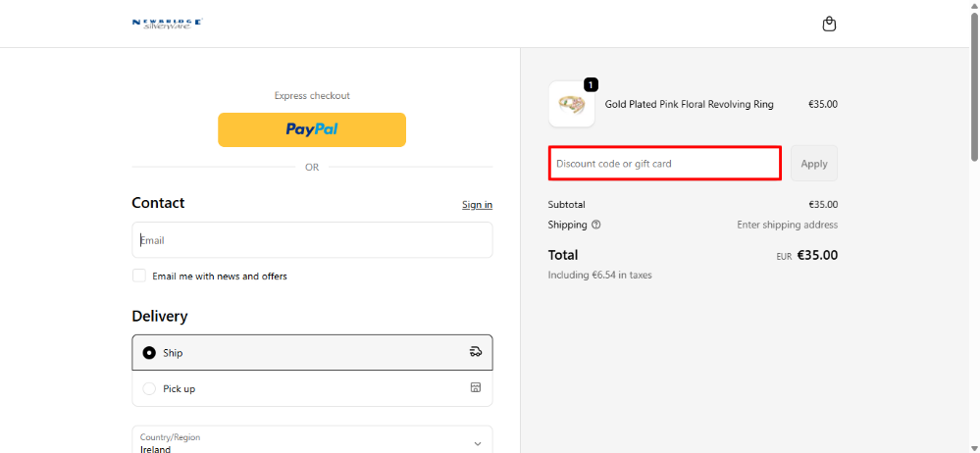980x453 pixels.
Task: Click the quantity badge on the product image
Action: pyautogui.click(x=591, y=85)
